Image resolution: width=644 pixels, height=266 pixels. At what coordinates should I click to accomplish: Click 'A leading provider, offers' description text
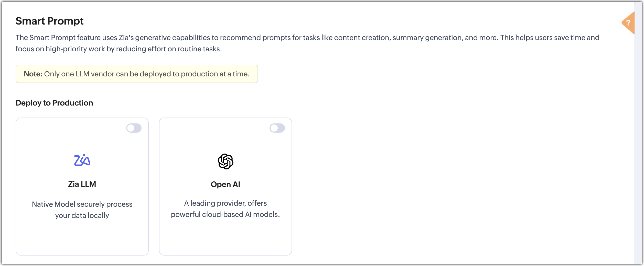(226, 203)
